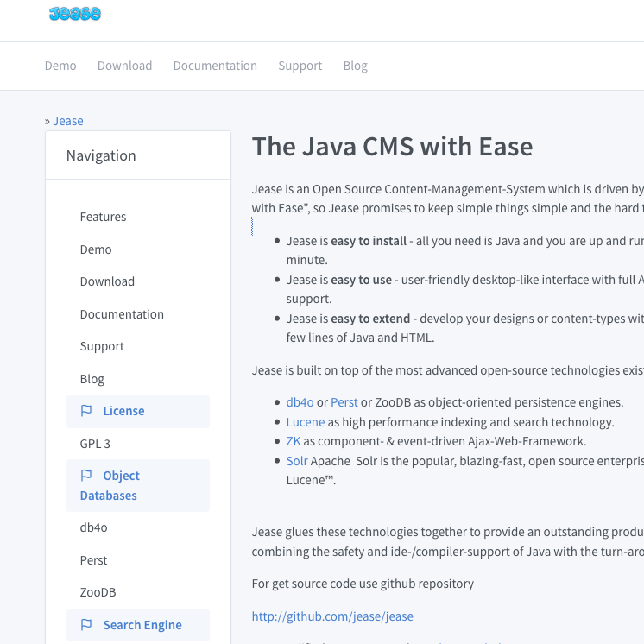644x644 pixels.
Task: Follow the ZK framework link
Action: click(294, 441)
